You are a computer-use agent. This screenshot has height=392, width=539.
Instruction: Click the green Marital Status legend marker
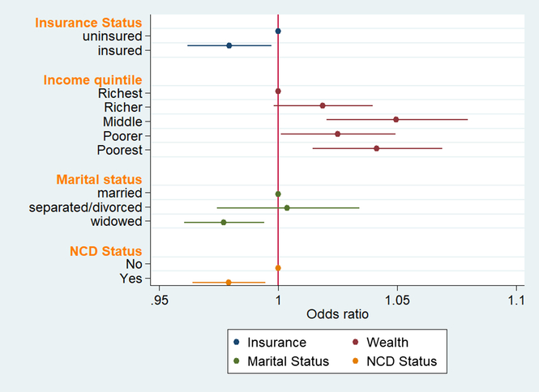235,361
